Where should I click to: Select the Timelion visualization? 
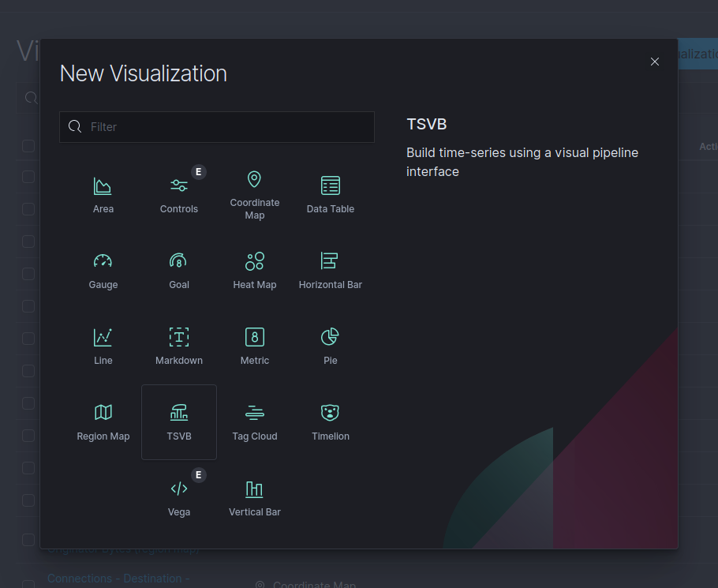[330, 420]
